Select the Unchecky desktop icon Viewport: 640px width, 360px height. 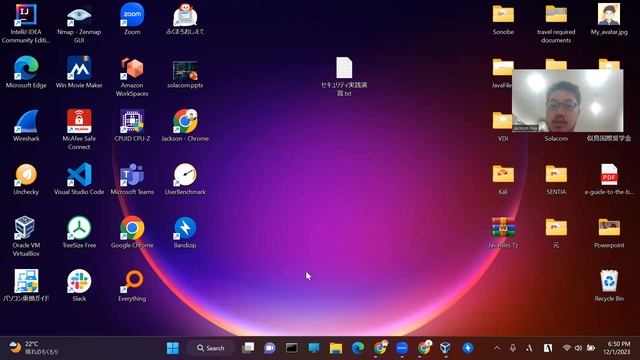26,175
